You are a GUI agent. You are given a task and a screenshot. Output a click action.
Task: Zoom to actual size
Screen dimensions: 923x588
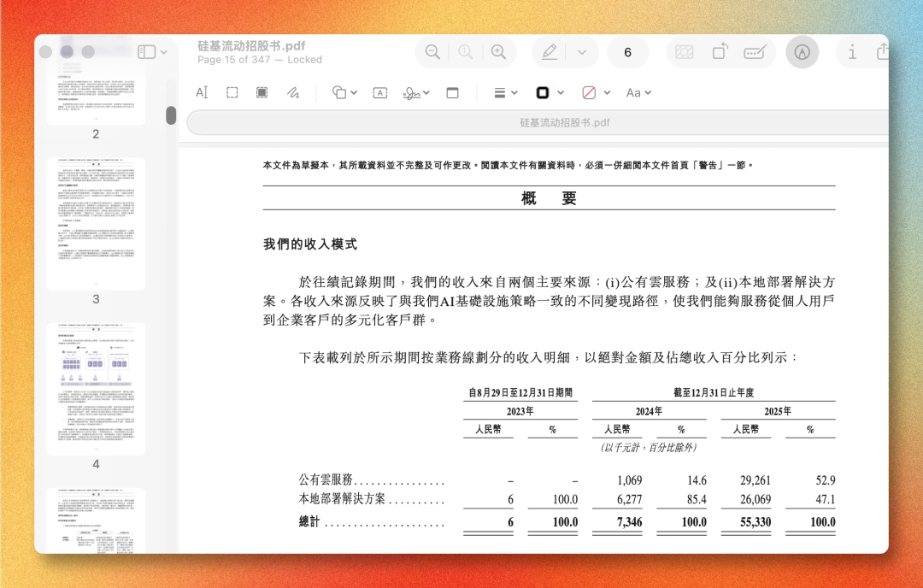[466, 52]
